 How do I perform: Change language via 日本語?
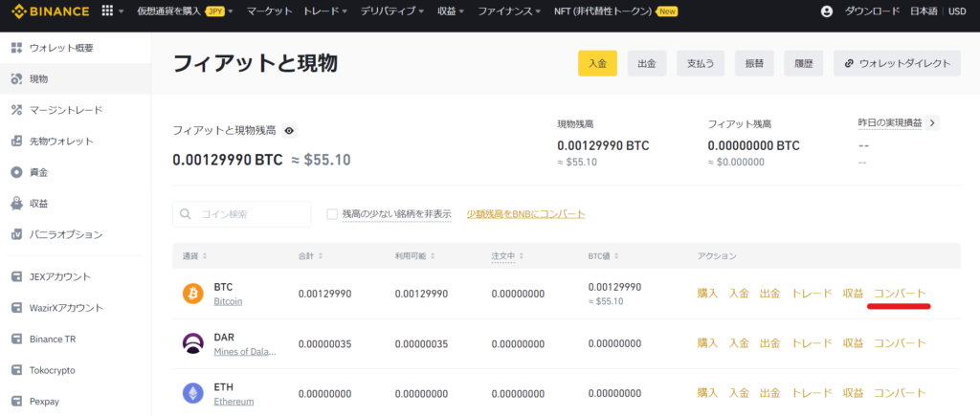click(924, 11)
